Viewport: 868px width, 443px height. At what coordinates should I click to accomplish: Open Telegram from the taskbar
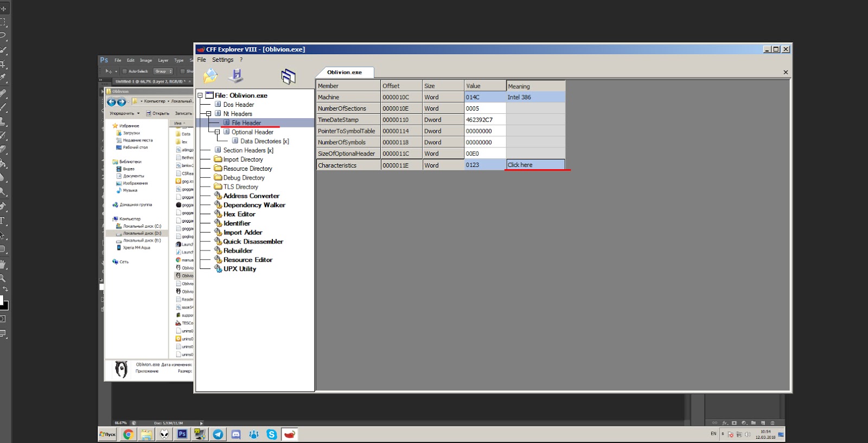coord(218,434)
